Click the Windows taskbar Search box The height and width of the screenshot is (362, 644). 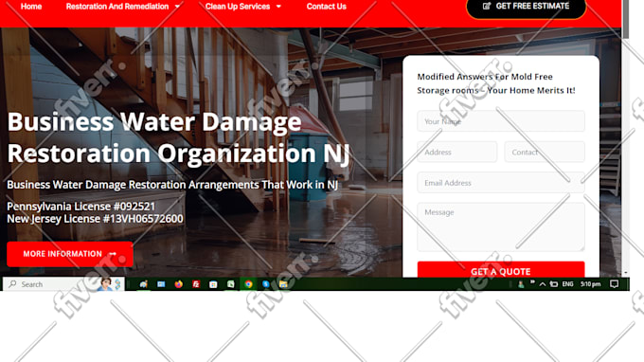[x=63, y=284]
